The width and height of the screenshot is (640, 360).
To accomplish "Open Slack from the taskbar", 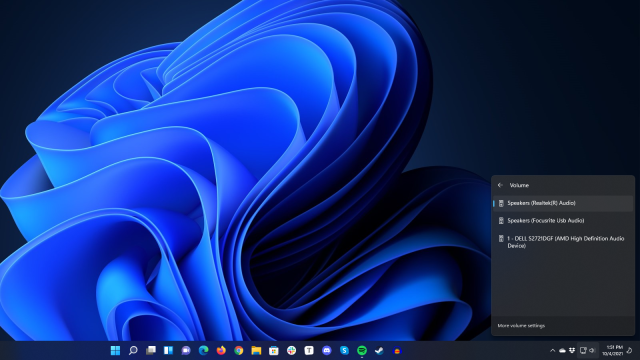I will 291,350.
